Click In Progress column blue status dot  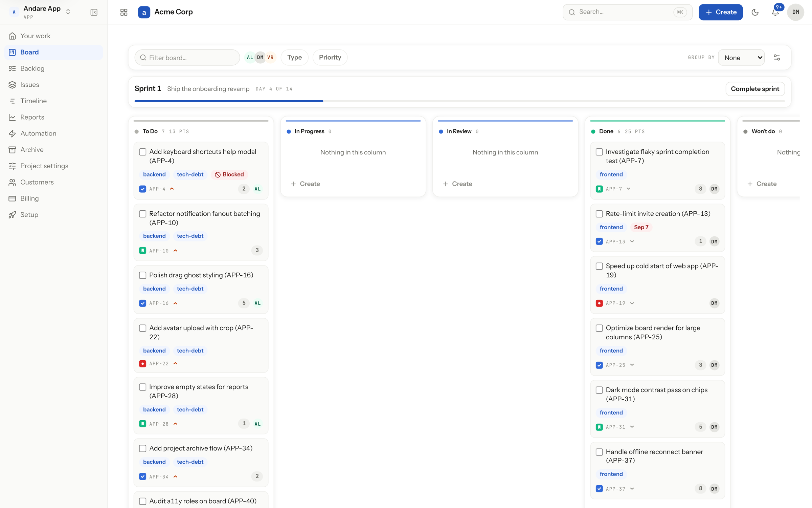tap(289, 131)
